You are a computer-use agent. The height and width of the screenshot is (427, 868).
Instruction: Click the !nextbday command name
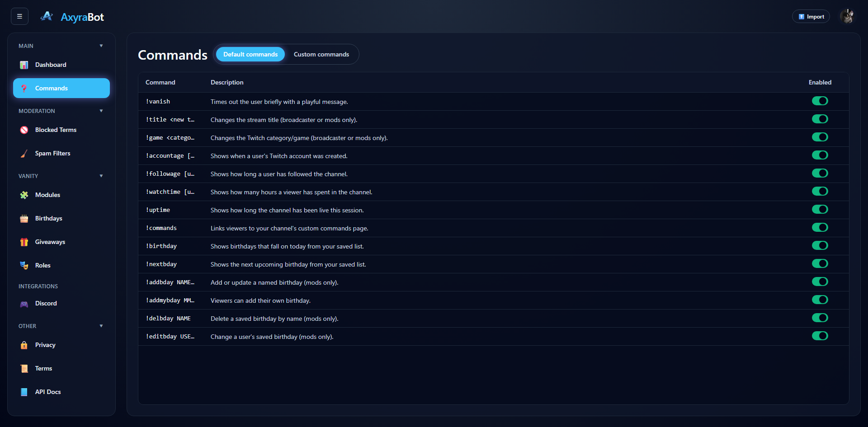[161, 264]
